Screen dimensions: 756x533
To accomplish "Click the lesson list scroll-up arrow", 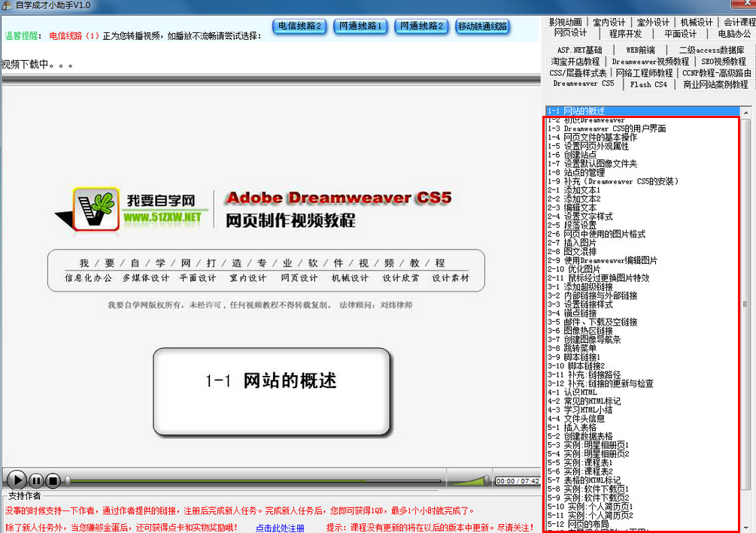I will (x=746, y=112).
